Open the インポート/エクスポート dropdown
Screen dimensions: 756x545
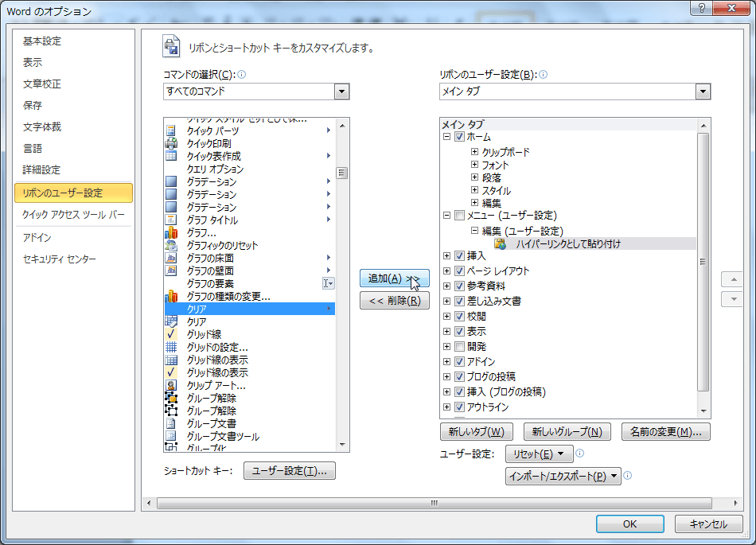pyautogui.click(x=563, y=476)
